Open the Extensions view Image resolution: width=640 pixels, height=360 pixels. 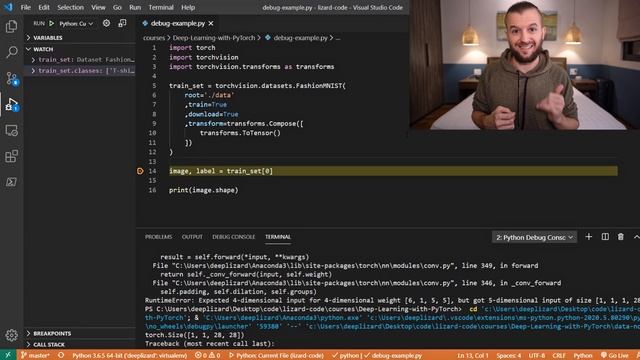pos(11,156)
